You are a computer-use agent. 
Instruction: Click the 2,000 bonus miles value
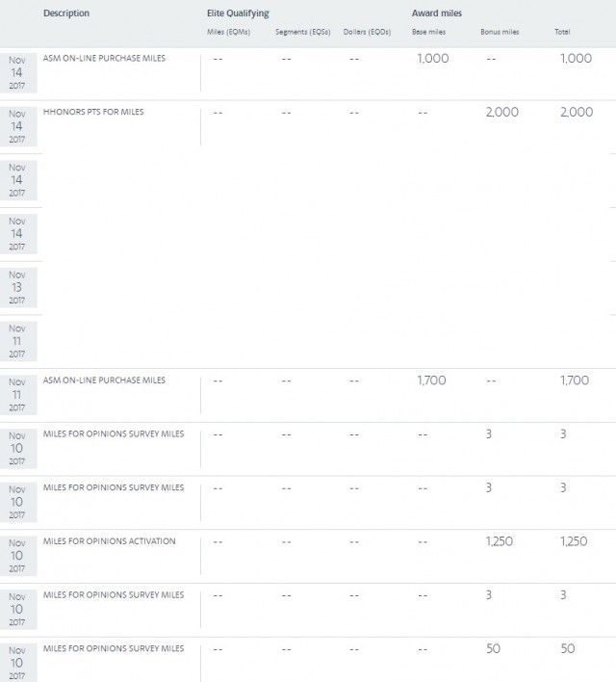tap(501, 113)
